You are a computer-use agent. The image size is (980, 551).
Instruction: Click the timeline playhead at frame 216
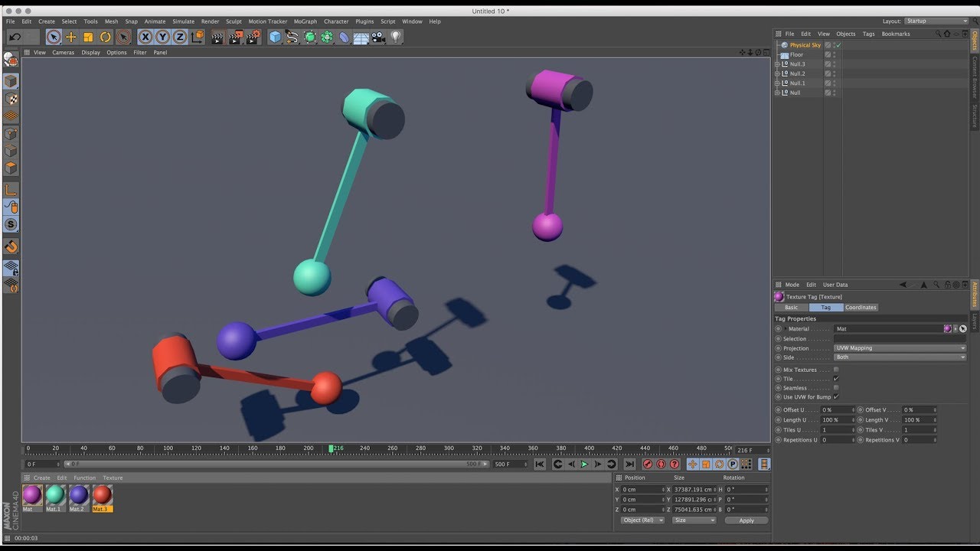click(x=332, y=448)
